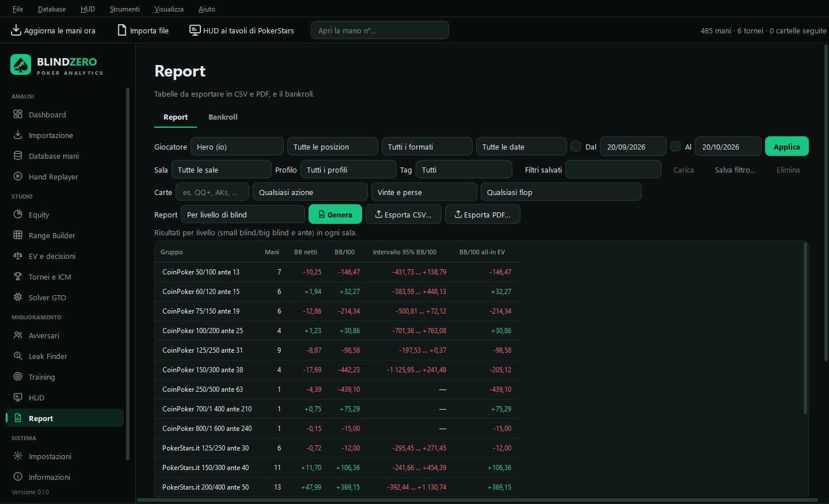Click the Importazione download icon

pyautogui.click(x=18, y=135)
